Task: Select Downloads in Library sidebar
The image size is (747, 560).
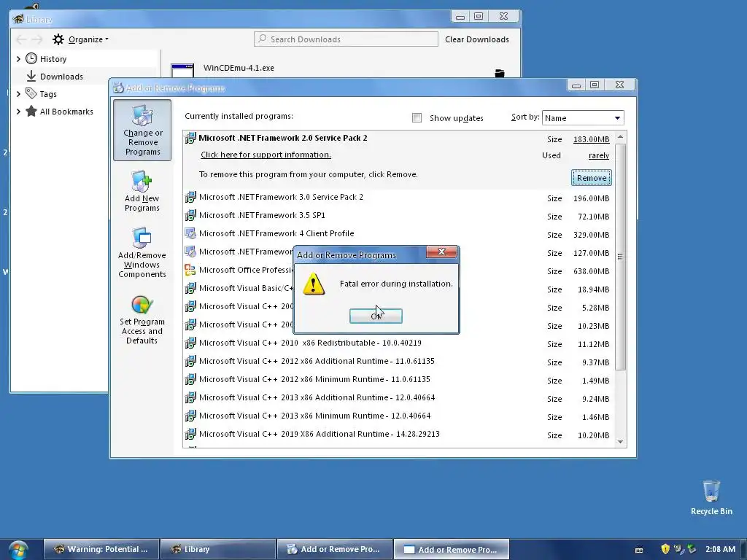Action: tap(61, 76)
